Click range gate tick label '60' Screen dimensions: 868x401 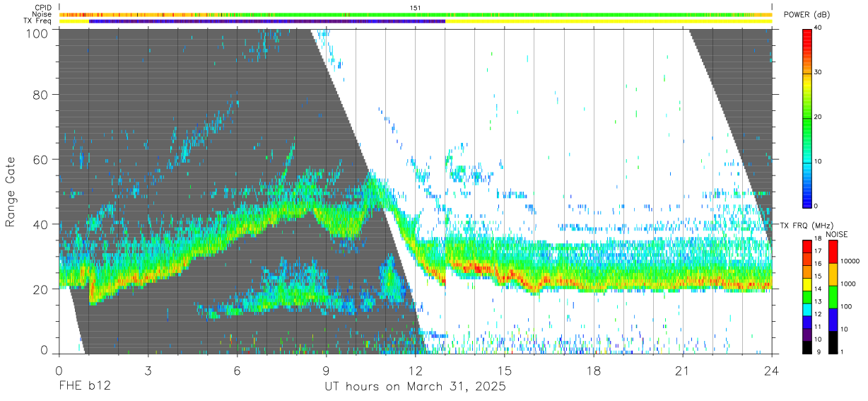pos(42,160)
